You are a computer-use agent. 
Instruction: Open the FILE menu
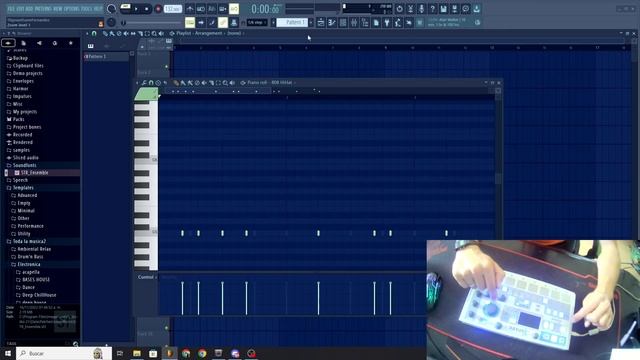11,9
